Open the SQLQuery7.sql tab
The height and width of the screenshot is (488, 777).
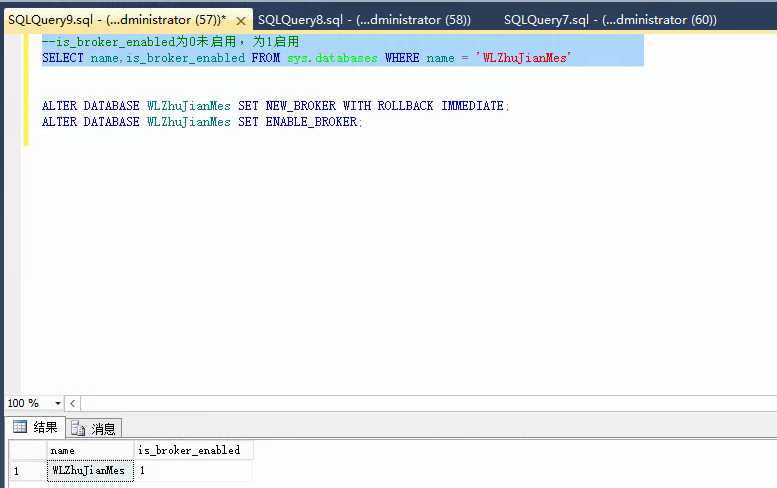[x=610, y=20]
